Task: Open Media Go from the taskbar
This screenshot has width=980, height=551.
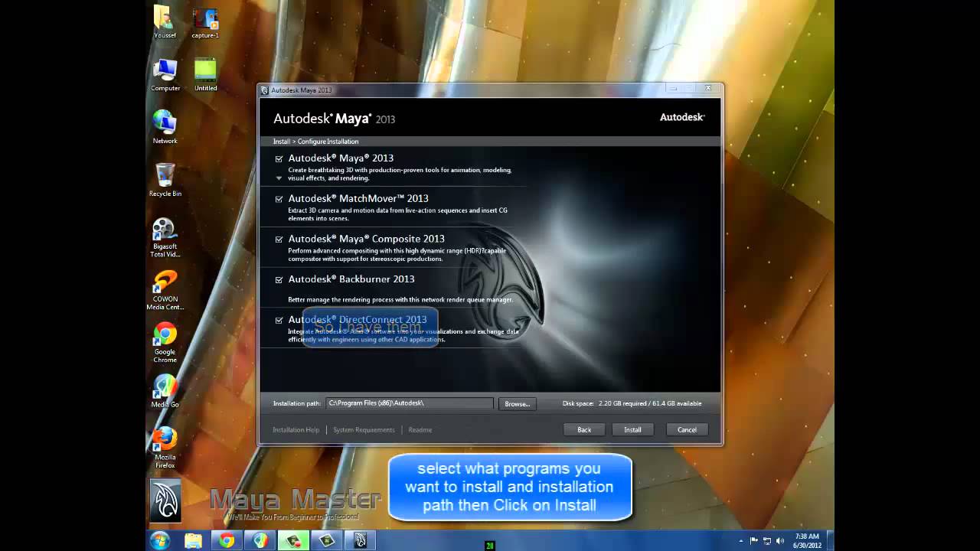Action: 260,540
